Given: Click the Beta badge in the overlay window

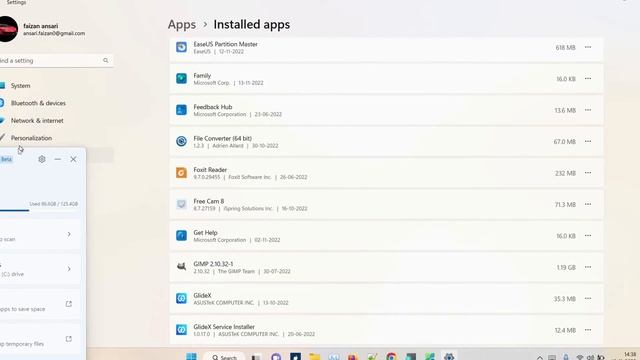Looking at the screenshot, I should (x=6, y=159).
